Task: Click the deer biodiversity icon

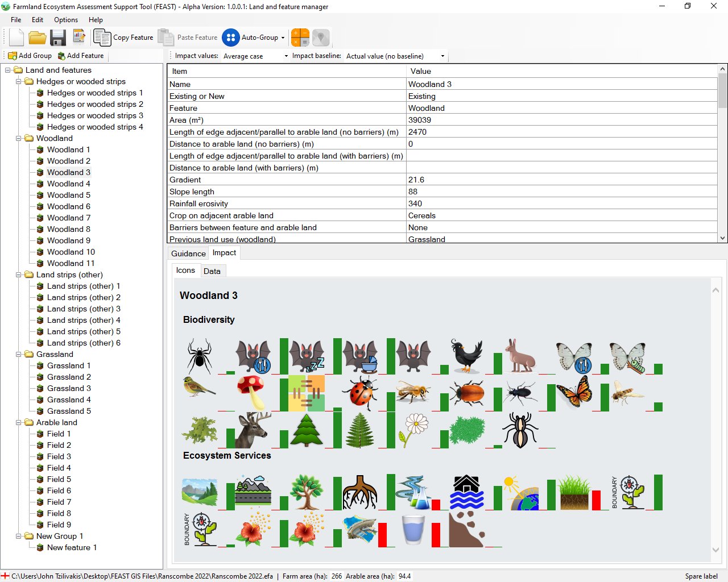Action: click(x=253, y=430)
